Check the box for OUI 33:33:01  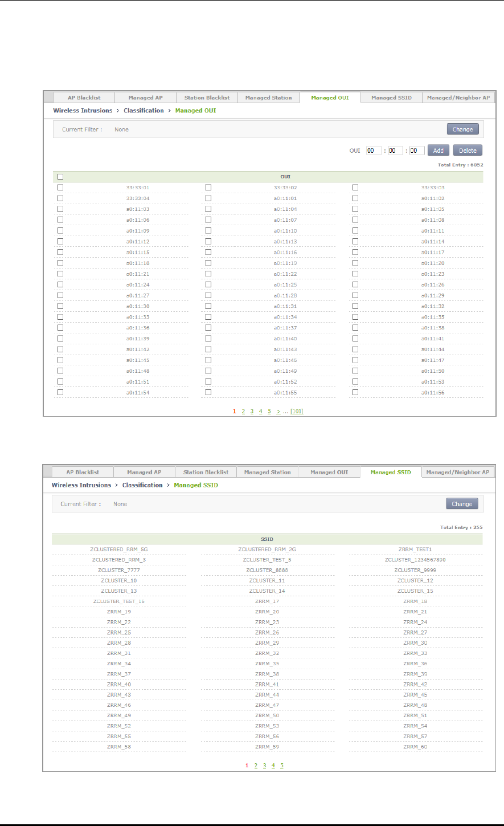pos(60,187)
